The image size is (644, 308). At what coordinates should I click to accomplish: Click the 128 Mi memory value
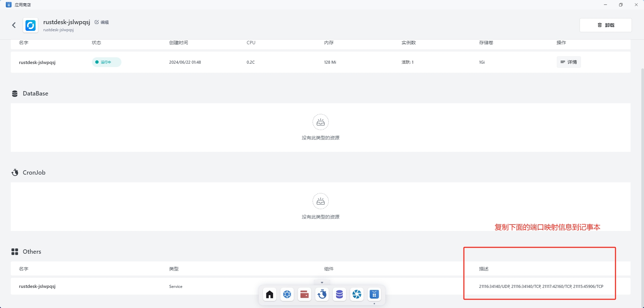point(330,62)
